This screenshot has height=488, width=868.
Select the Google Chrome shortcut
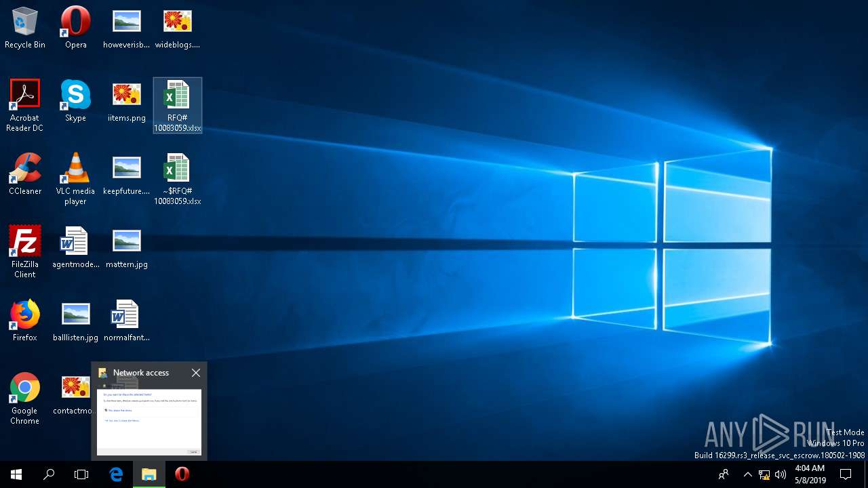[x=25, y=399]
